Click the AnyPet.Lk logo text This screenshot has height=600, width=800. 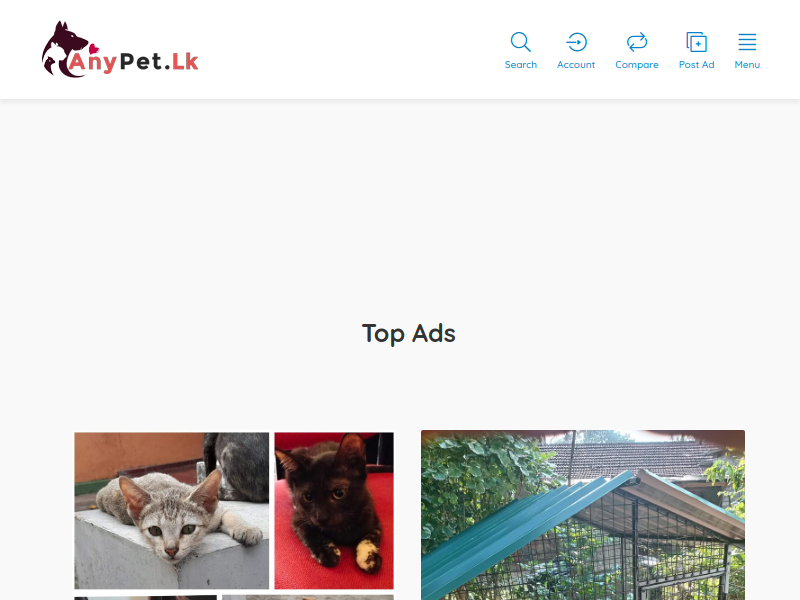(x=133, y=62)
